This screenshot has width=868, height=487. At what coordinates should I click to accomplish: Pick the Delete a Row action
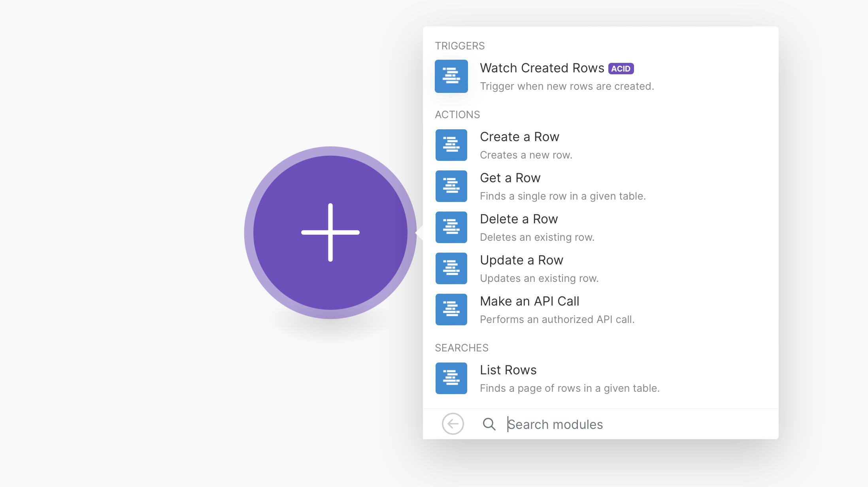tap(519, 219)
